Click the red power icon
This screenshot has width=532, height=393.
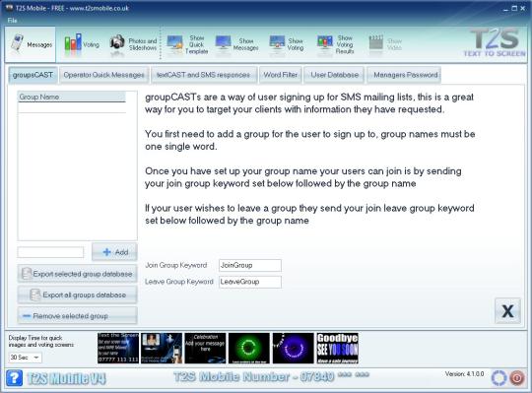click(517, 378)
